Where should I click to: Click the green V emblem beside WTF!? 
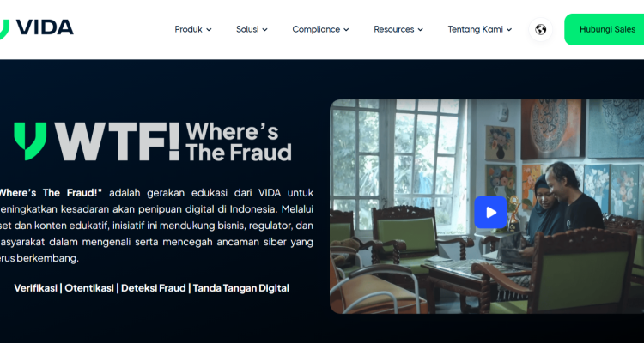pos(30,141)
